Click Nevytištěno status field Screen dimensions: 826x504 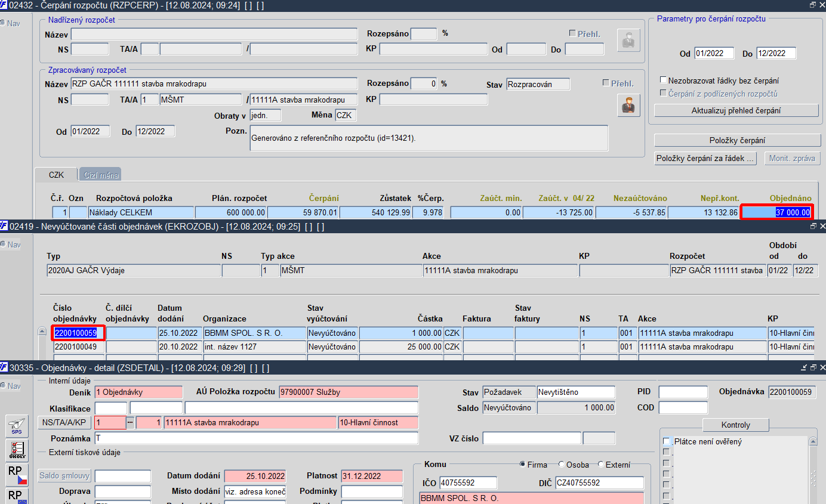coord(576,392)
